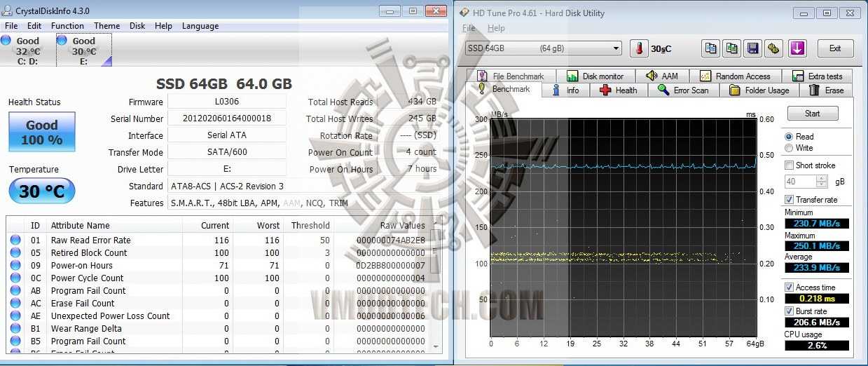Click status orb for Retired Block Count
Viewport: 868px width, 366px height.
click(15, 252)
